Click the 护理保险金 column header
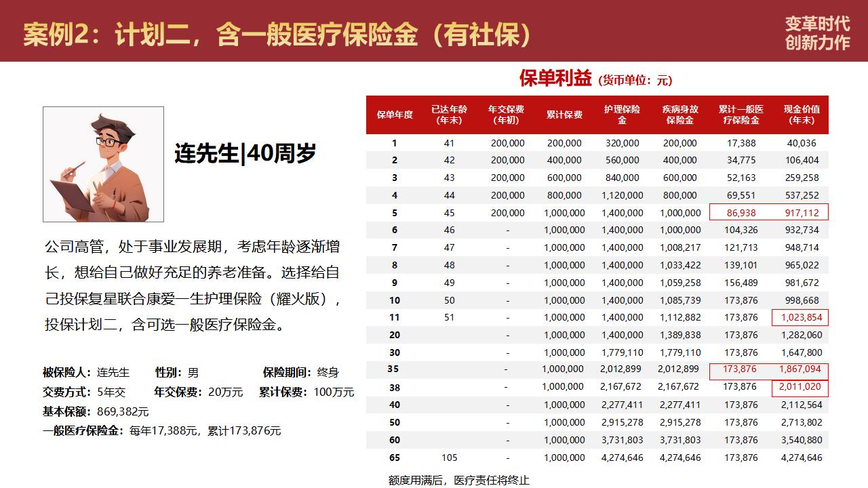 pos(622,115)
